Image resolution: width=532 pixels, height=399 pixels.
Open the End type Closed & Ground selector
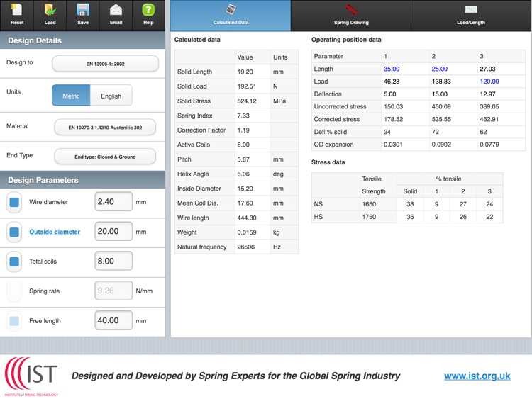click(105, 157)
